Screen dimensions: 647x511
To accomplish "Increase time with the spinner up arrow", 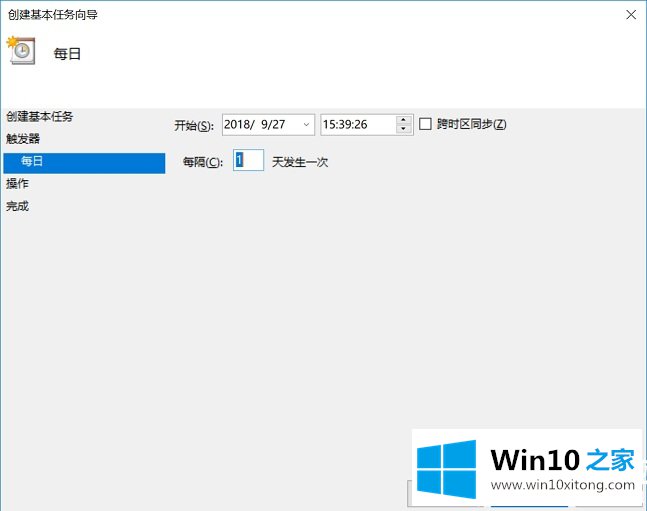I will coord(404,120).
